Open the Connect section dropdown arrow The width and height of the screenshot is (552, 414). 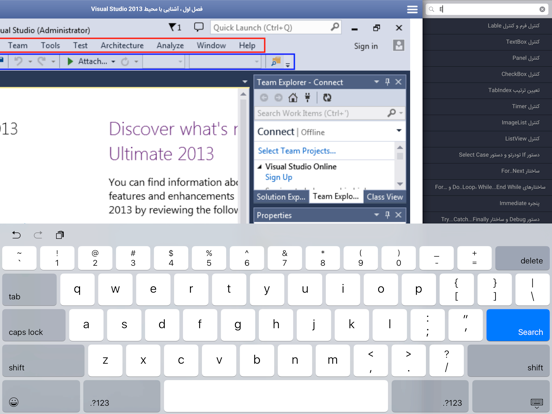pyautogui.click(x=399, y=131)
